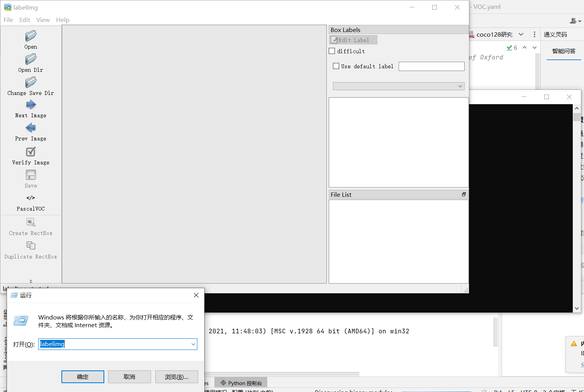Click the console window scroll up arrow
Screen dimensions: 584x392
pyautogui.click(x=577, y=108)
